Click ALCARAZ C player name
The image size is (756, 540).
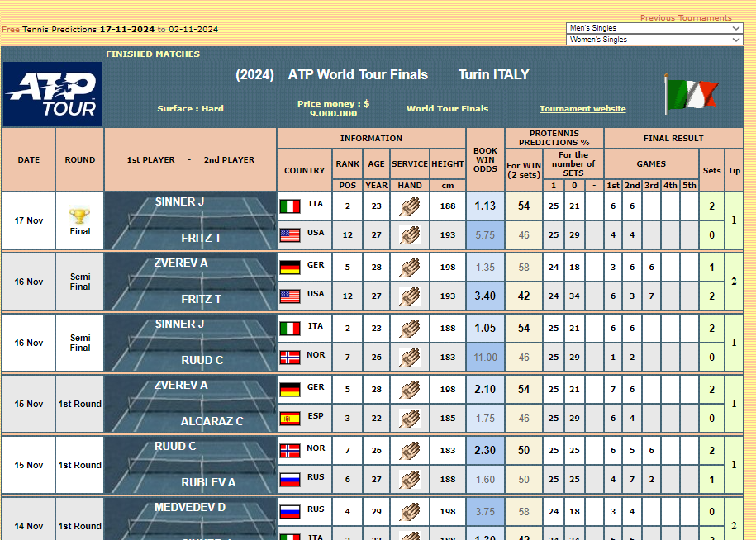(x=212, y=421)
